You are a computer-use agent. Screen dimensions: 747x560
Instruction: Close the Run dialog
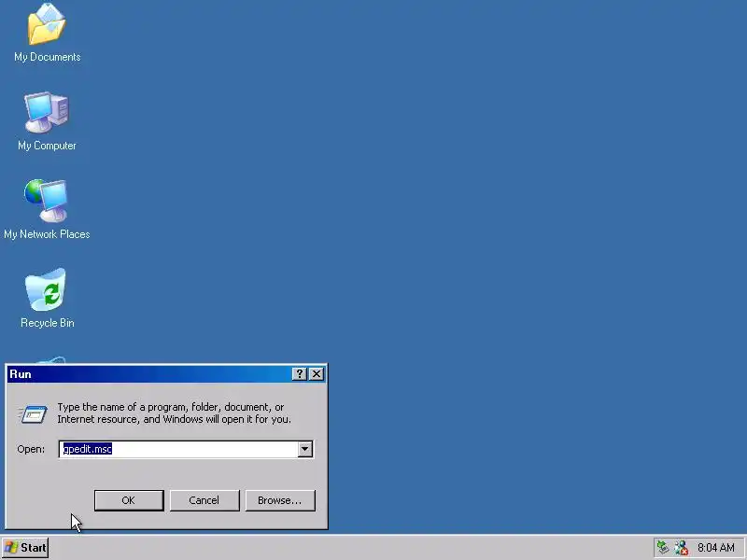click(x=317, y=374)
